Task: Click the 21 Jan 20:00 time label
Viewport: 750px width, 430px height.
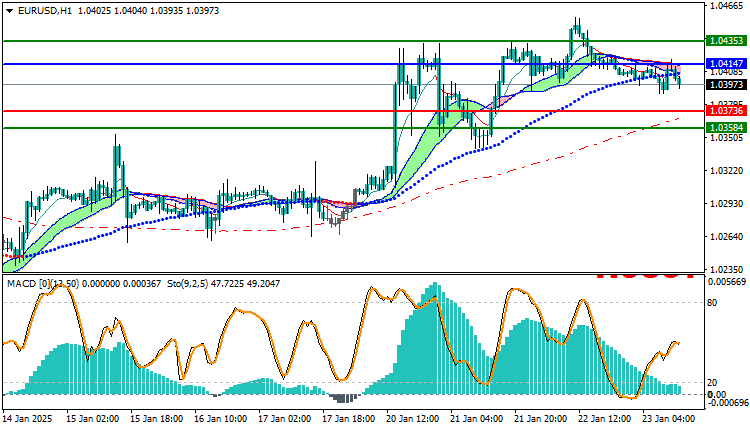Action: pos(541,419)
